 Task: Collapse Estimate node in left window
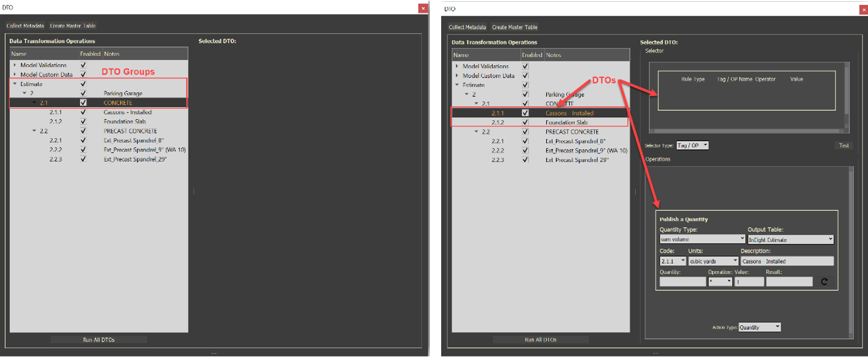point(15,84)
